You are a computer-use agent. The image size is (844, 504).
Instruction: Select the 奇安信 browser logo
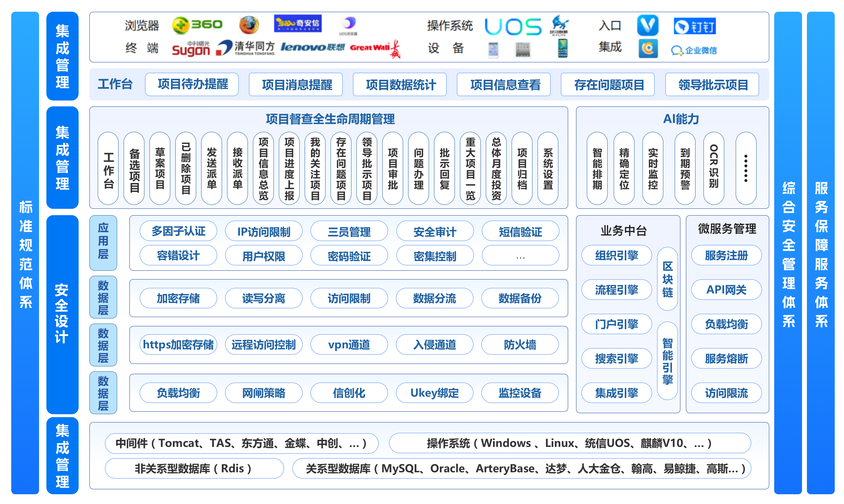tap(298, 23)
